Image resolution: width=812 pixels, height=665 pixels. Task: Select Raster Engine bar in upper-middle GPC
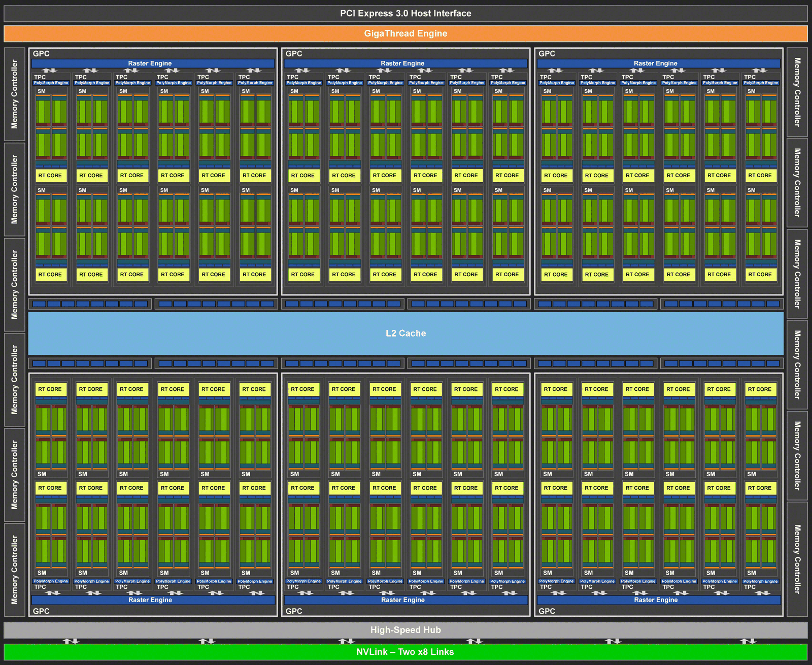click(x=405, y=63)
